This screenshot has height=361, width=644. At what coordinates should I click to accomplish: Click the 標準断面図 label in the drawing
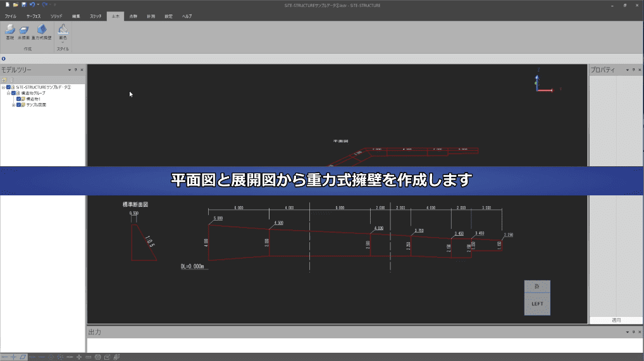click(135, 204)
